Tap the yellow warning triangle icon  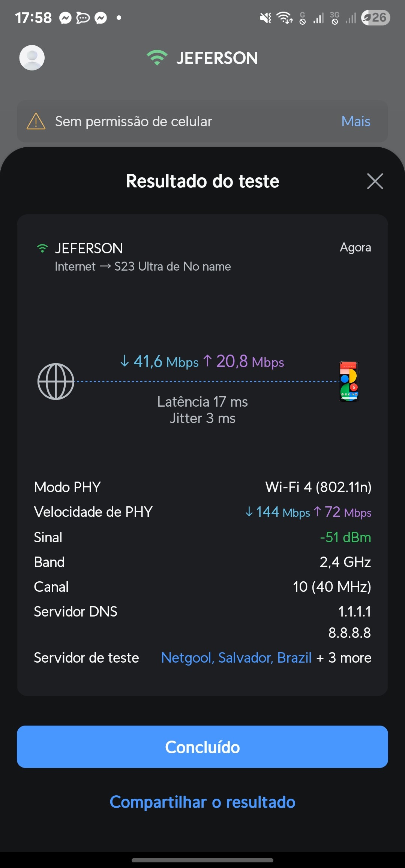pyautogui.click(x=36, y=121)
